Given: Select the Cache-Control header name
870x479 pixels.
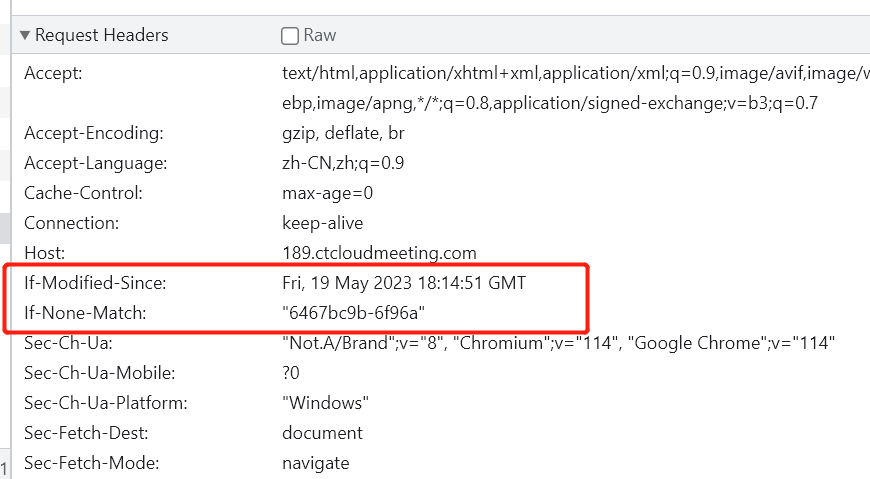Looking at the screenshot, I should [83, 193].
